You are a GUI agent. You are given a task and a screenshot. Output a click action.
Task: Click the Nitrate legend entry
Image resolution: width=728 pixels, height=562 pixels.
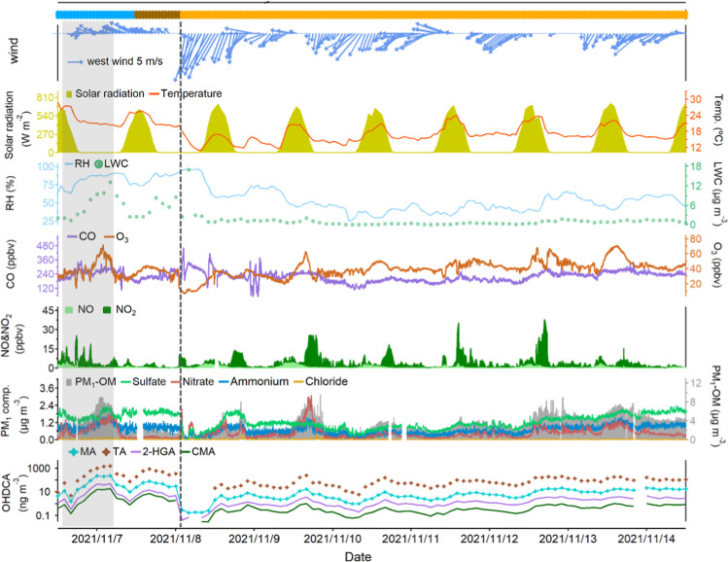tap(192, 382)
